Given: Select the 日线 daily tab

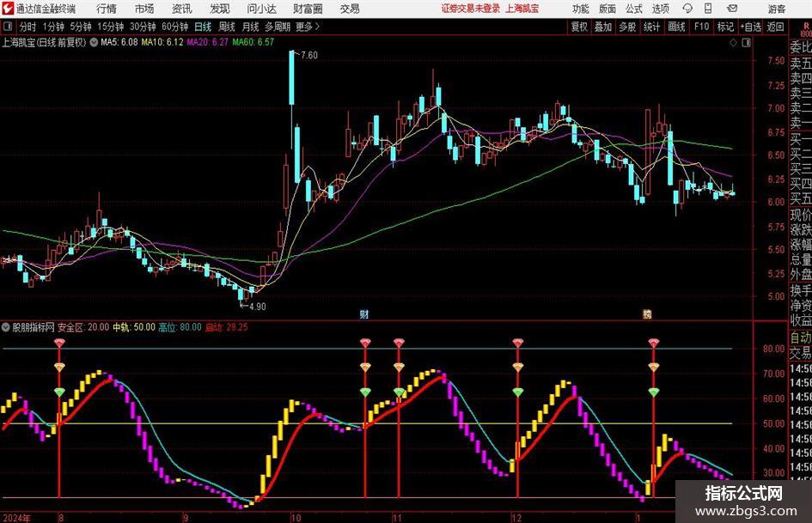Looking at the screenshot, I should [203, 27].
